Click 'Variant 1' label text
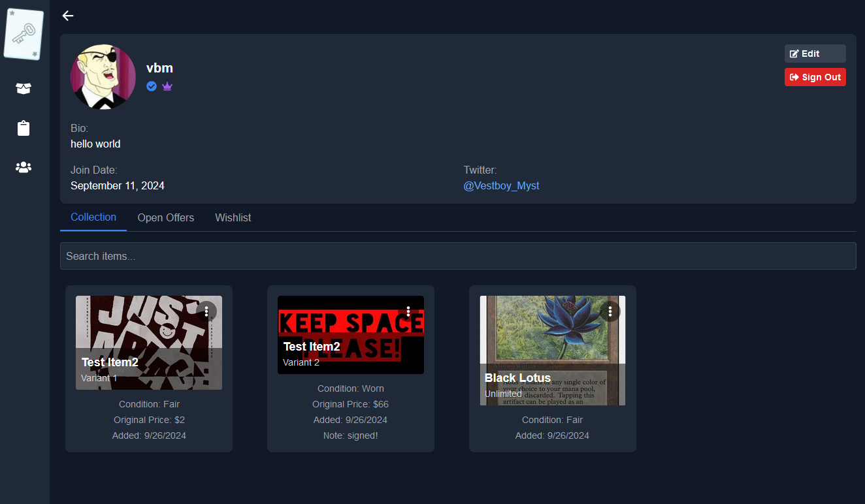This screenshot has height=504, width=865. coord(99,378)
